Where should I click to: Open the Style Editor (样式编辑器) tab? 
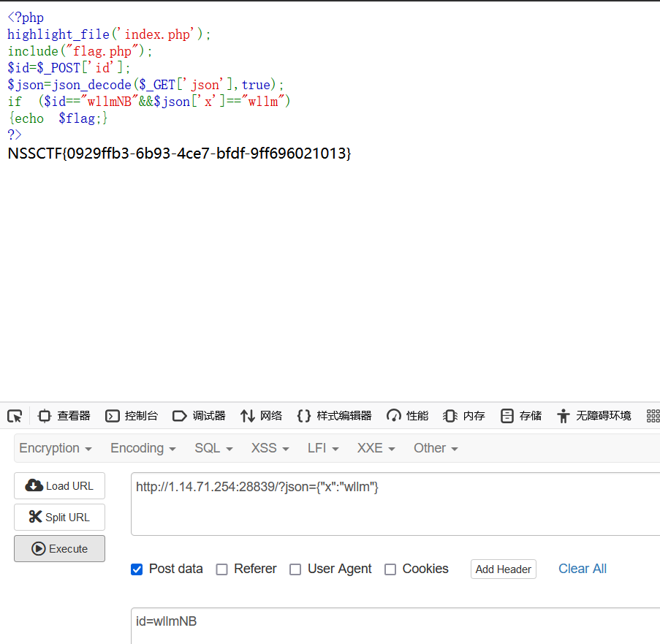[x=334, y=416]
